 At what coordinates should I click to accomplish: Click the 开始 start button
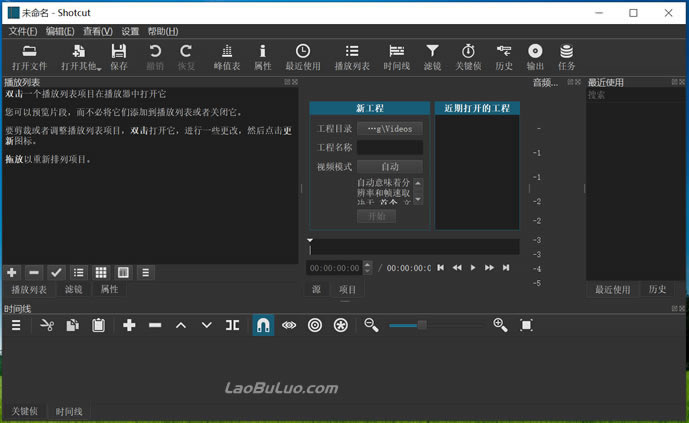point(377,216)
